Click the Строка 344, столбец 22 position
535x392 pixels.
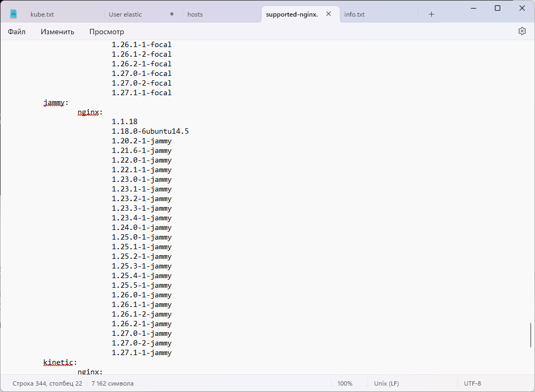coord(48,383)
